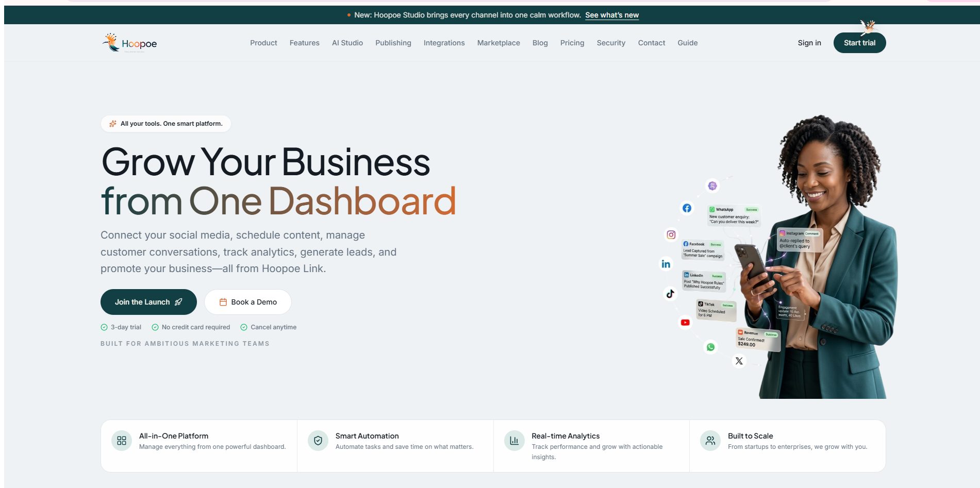Click the Smart Automation heading
This screenshot has height=488, width=980.
pyautogui.click(x=367, y=436)
